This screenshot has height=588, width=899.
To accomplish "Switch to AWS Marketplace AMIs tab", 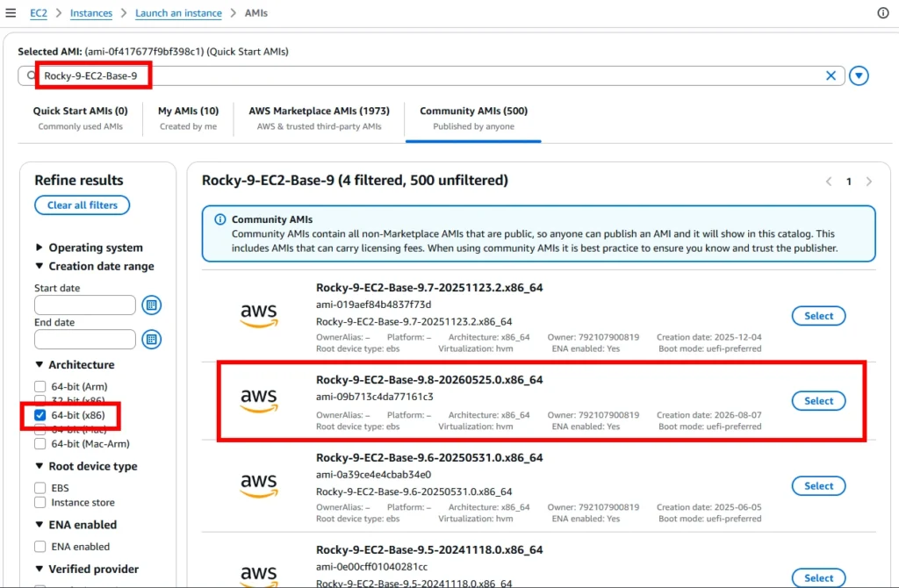I will 319,118.
